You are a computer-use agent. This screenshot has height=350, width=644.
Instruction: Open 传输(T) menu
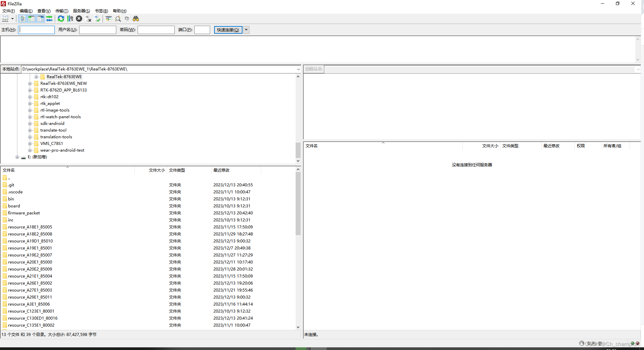[x=62, y=11]
